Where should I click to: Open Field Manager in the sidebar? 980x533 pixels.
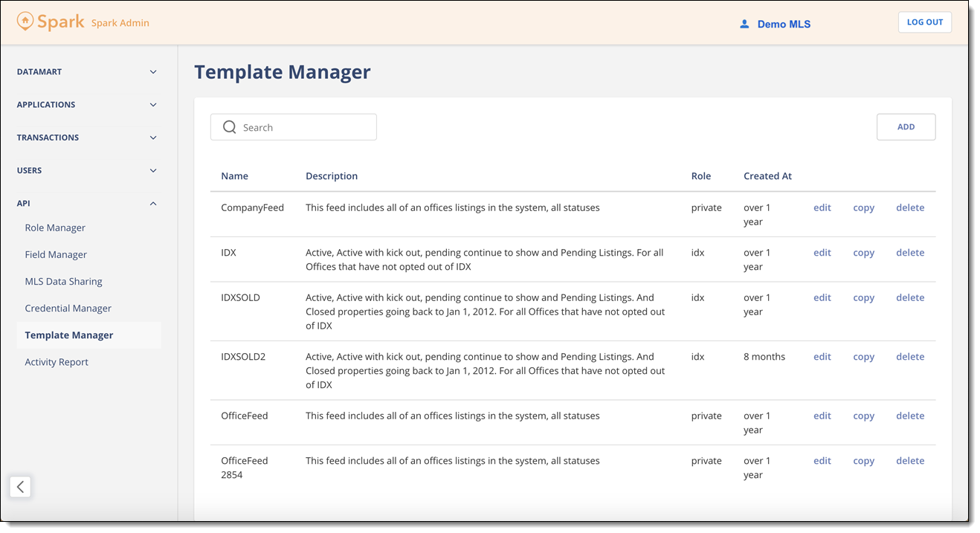[x=56, y=255]
